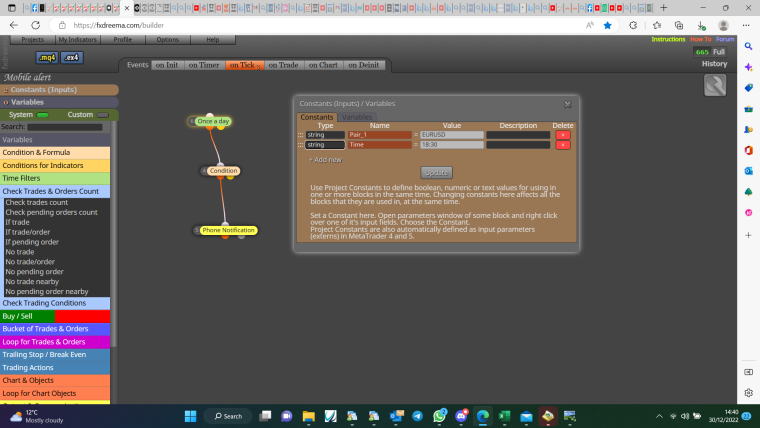Viewport: 760px width, 428px height.
Task: Delete the Pair_1 constant row
Action: [x=563, y=135]
